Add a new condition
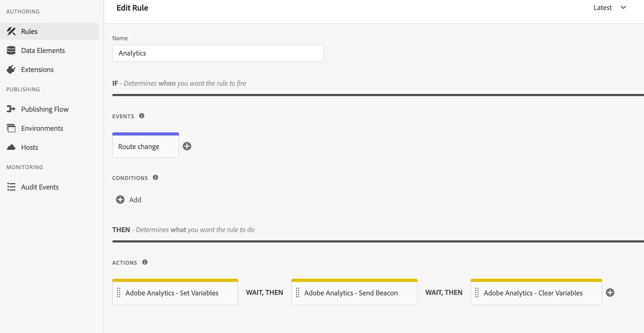The image size is (644, 333). [x=129, y=200]
